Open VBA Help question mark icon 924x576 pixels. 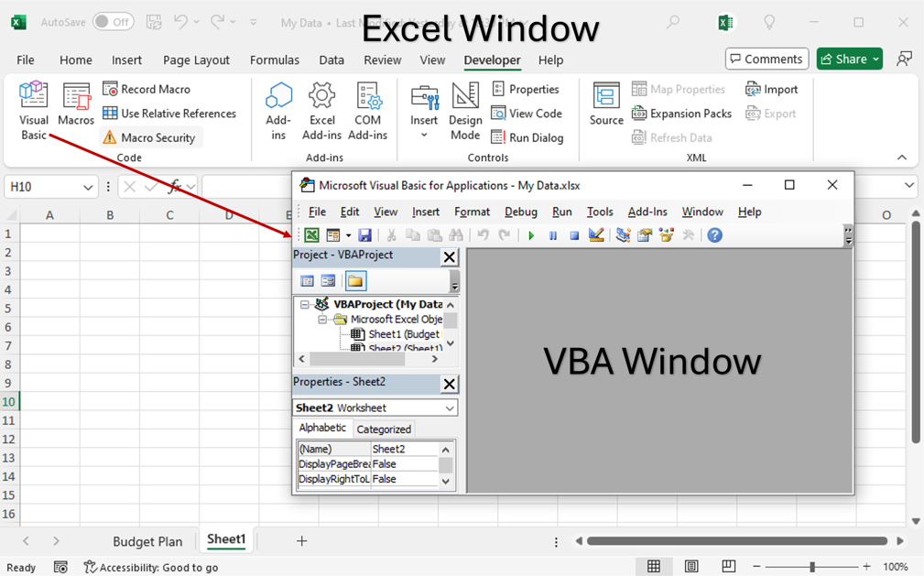pyautogui.click(x=715, y=235)
